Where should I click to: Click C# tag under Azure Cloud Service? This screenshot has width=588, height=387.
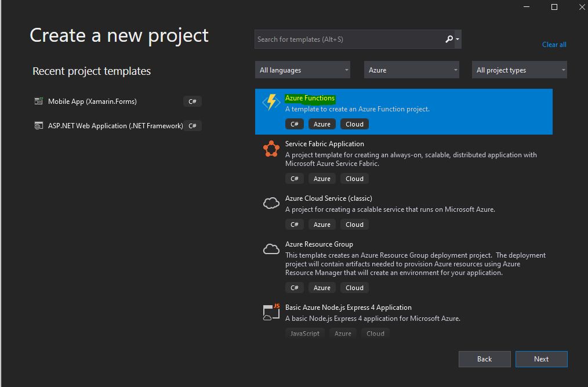[x=295, y=225]
